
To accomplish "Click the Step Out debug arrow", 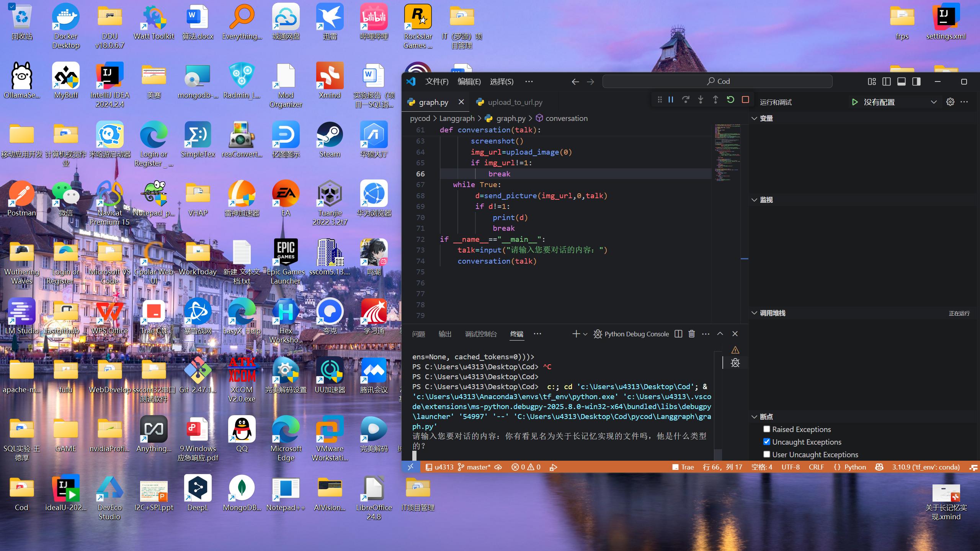I will pos(715,99).
